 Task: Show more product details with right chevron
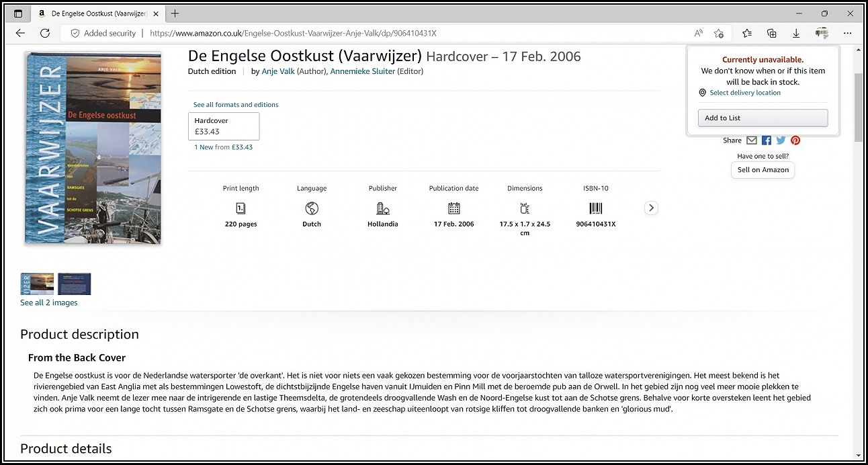(651, 208)
